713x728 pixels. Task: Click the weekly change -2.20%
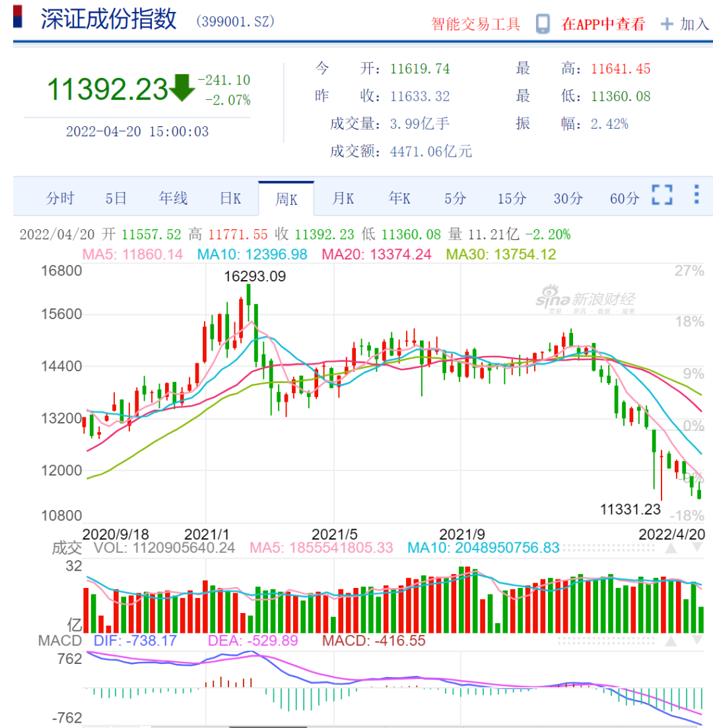(548, 235)
